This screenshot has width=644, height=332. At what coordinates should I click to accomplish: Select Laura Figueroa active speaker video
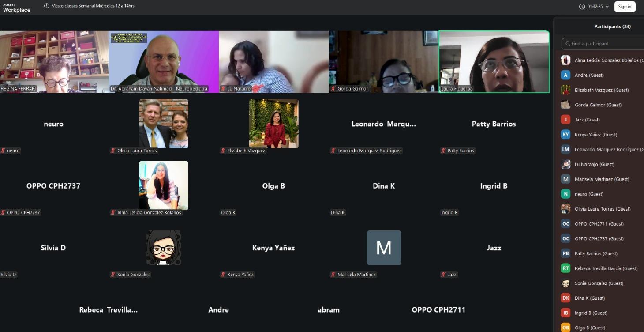pos(494,62)
